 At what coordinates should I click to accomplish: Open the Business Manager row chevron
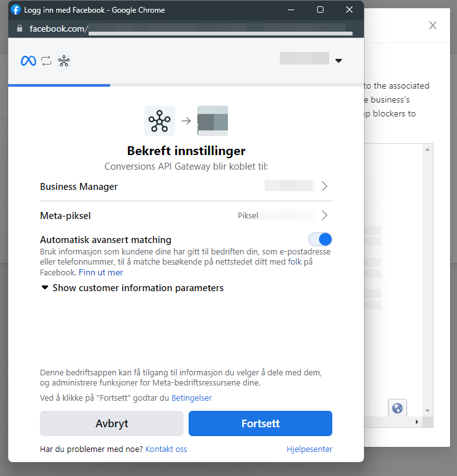(x=324, y=186)
